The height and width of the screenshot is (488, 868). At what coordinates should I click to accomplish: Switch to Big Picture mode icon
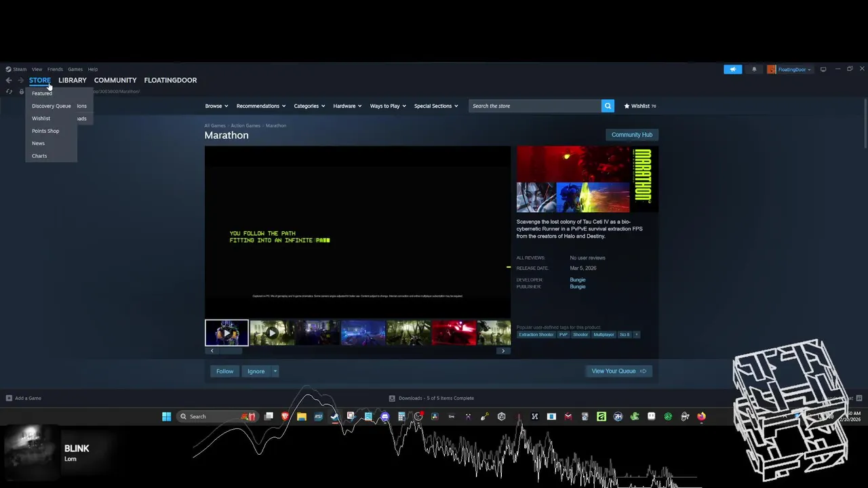click(x=823, y=69)
